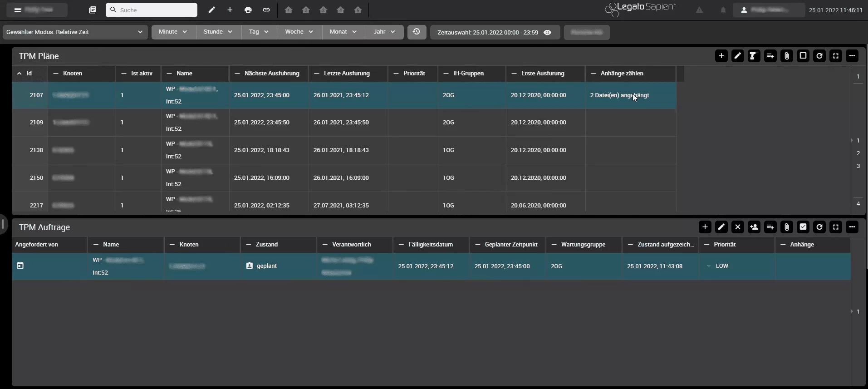Click playlist-add icon in TPM Pläne toolbar
Viewport: 868px width, 389px height.
click(x=770, y=56)
